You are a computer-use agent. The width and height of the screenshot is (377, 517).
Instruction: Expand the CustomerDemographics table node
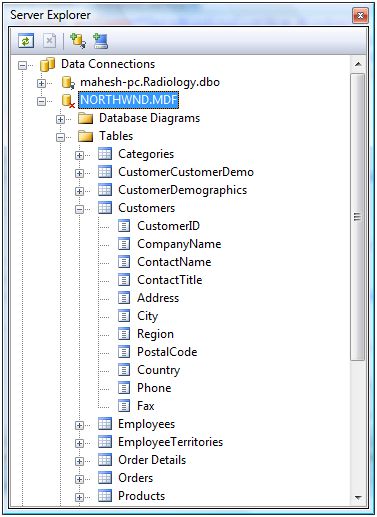pos(79,191)
